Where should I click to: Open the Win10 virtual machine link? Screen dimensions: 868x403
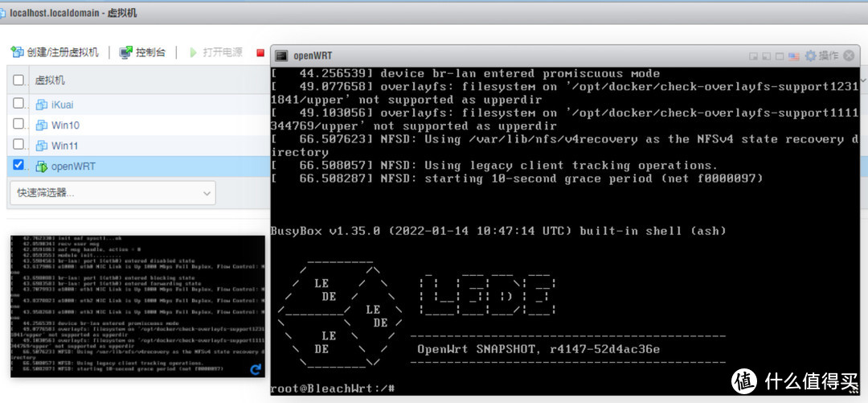pos(65,125)
